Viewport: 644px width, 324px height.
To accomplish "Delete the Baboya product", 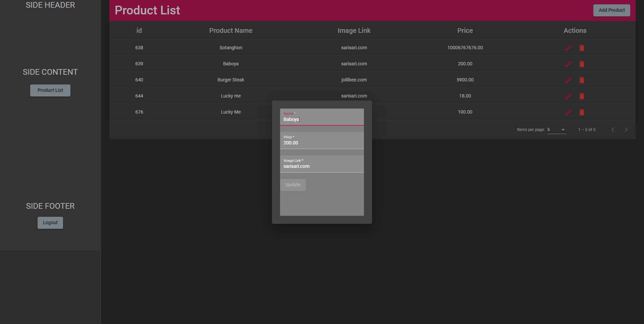I will tap(582, 64).
